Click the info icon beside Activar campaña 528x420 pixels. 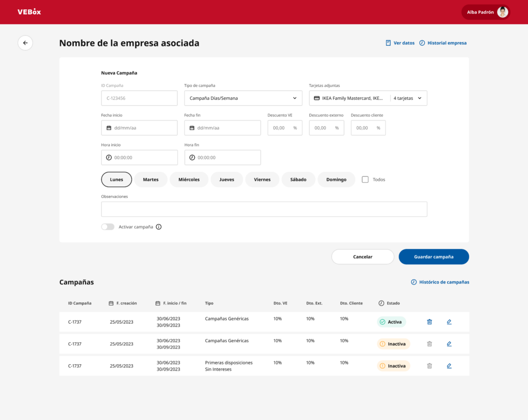(159, 227)
